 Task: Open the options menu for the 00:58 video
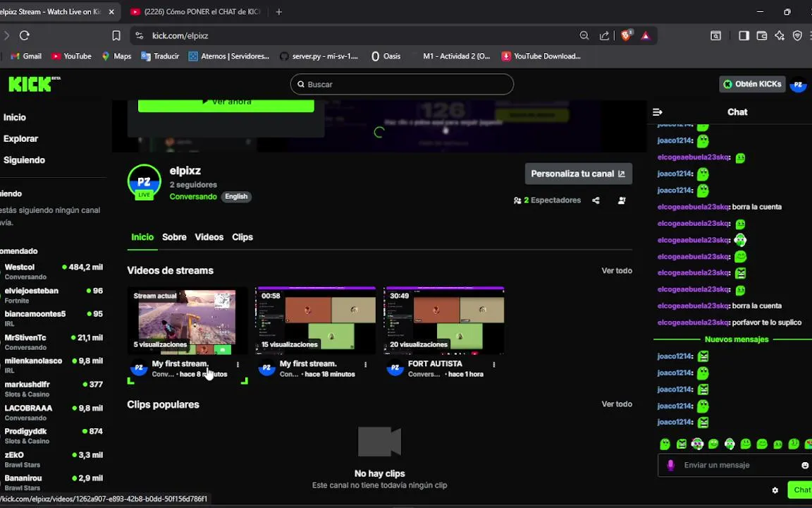pyautogui.click(x=366, y=364)
